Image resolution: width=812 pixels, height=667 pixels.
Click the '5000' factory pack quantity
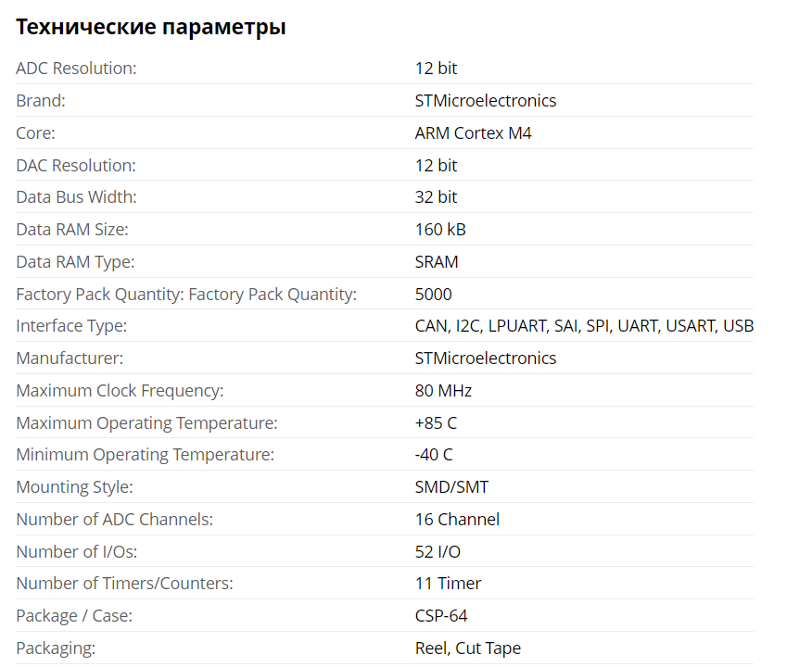[434, 295]
